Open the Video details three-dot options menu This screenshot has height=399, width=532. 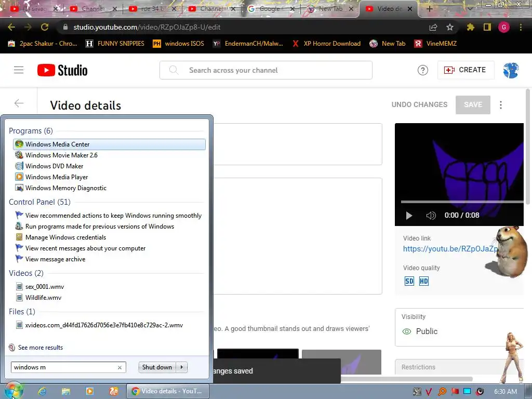pyautogui.click(x=501, y=105)
